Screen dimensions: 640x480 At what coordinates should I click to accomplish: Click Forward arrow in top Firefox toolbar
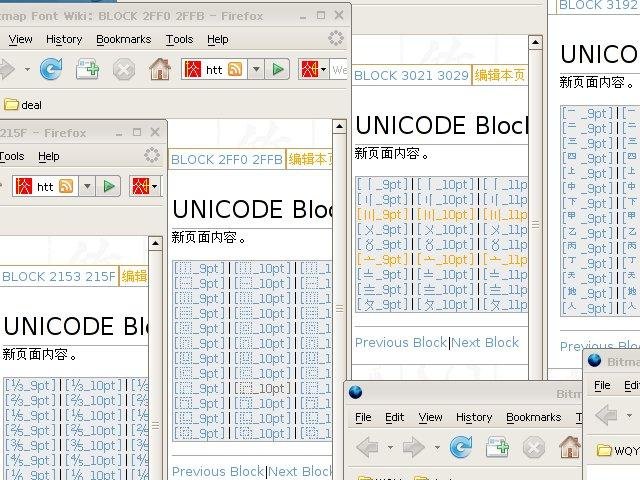coord(8,69)
